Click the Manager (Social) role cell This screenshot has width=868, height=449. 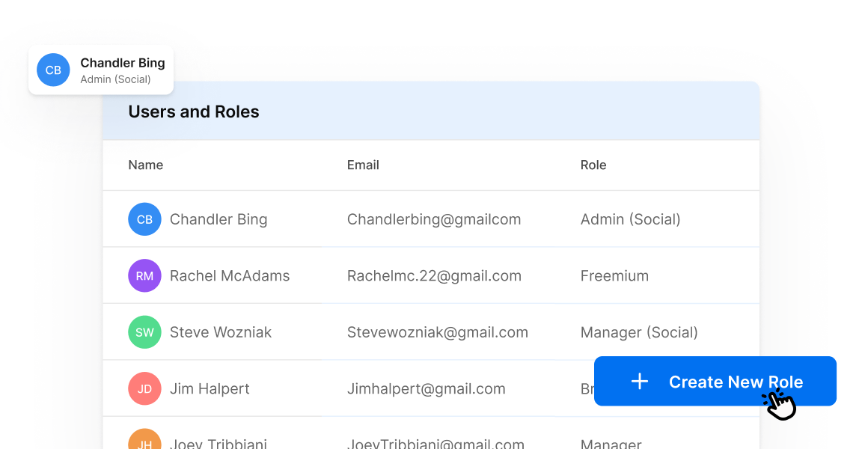pyautogui.click(x=639, y=332)
